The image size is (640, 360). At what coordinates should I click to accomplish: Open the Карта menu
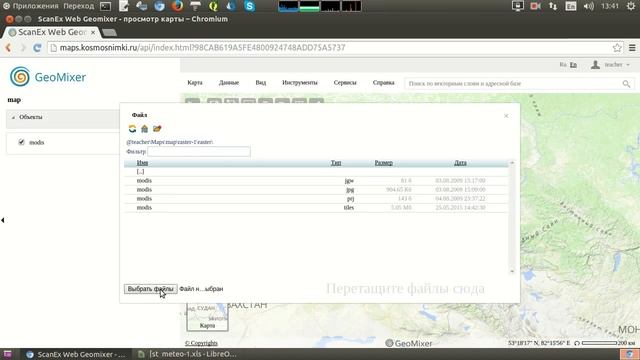[195, 82]
